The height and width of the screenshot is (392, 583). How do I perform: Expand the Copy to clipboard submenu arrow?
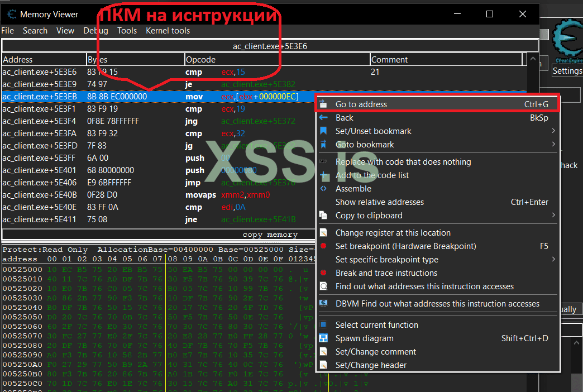coord(553,215)
